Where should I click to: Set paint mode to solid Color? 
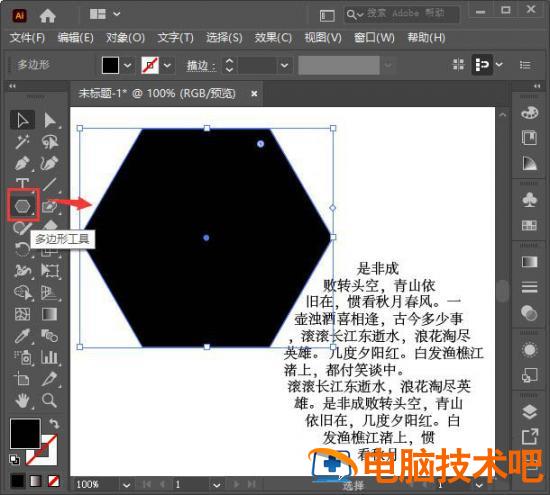click(18, 481)
